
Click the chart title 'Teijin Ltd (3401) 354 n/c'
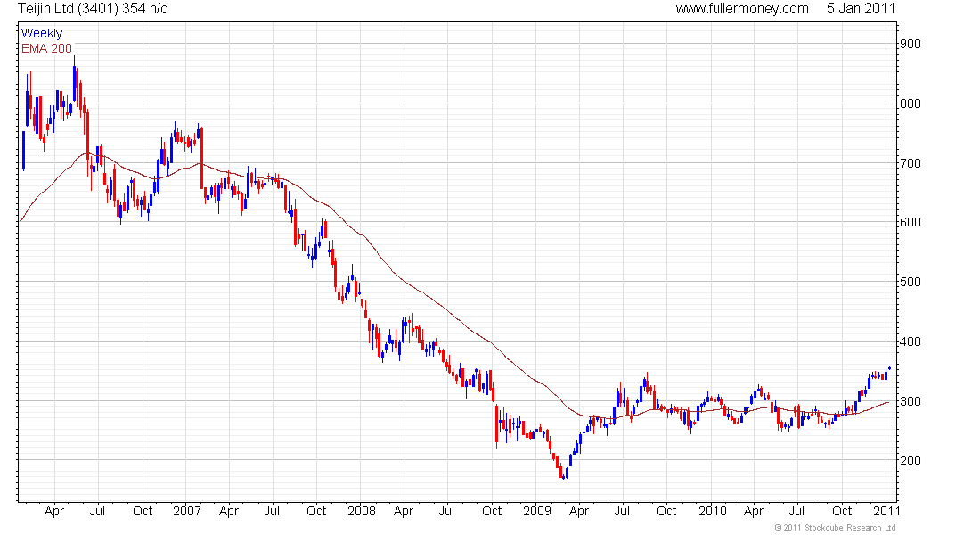93,9
